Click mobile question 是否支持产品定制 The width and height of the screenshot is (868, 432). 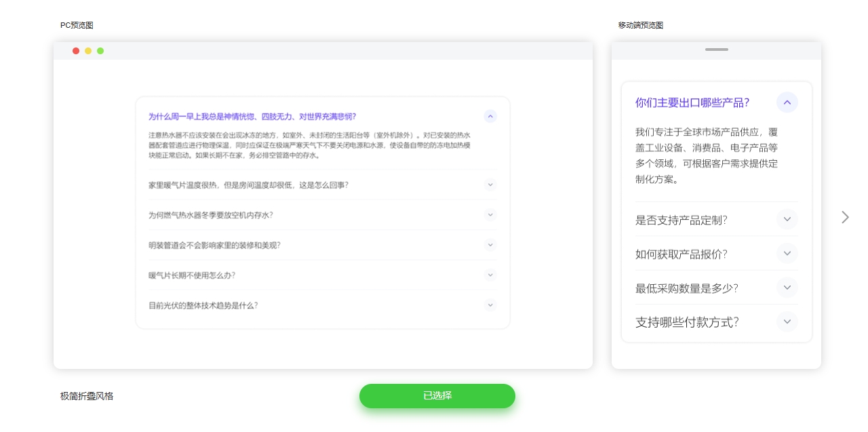(682, 220)
